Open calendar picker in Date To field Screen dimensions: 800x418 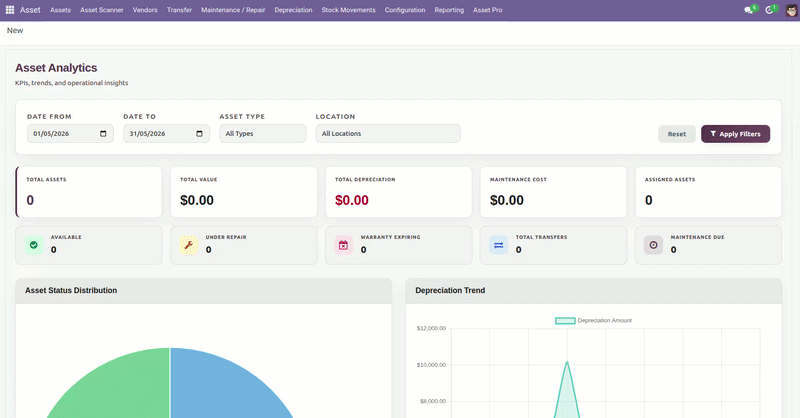(x=199, y=134)
